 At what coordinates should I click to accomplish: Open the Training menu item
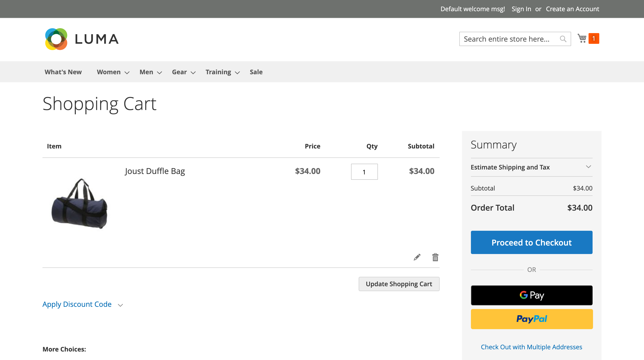tap(218, 72)
